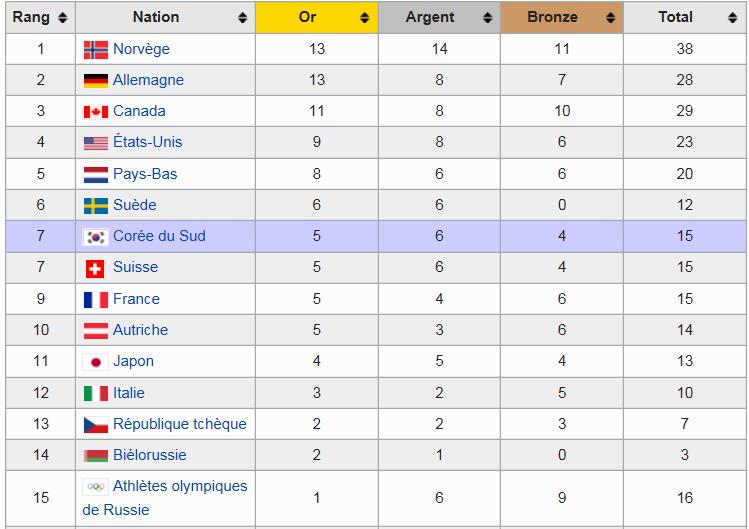This screenshot has height=529, width=749.
Task: Open the Pays-Bas country link
Action: click(145, 174)
